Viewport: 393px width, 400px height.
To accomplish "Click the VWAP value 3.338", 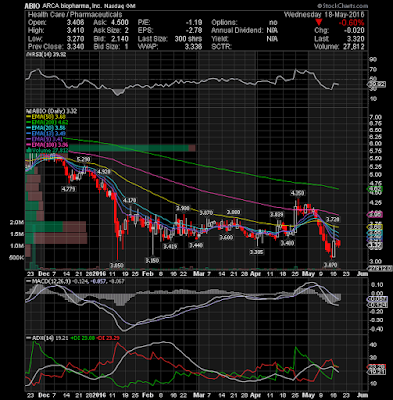I will (193, 47).
